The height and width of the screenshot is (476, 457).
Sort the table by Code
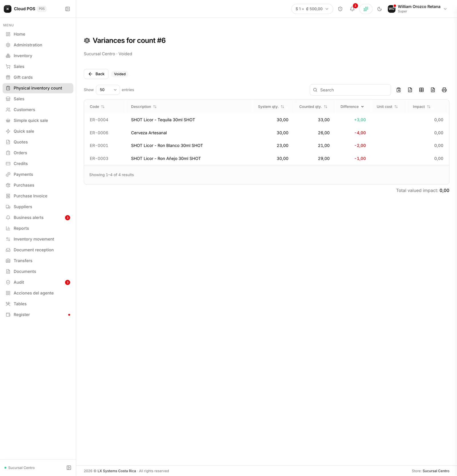tap(97, 107)
